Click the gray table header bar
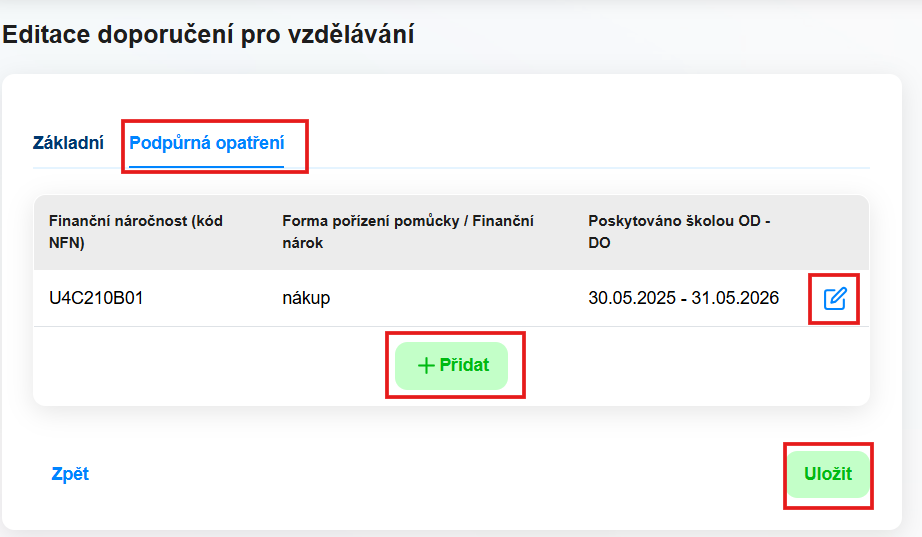The height and width of the screenshot is (537, 922). [451, 232]
